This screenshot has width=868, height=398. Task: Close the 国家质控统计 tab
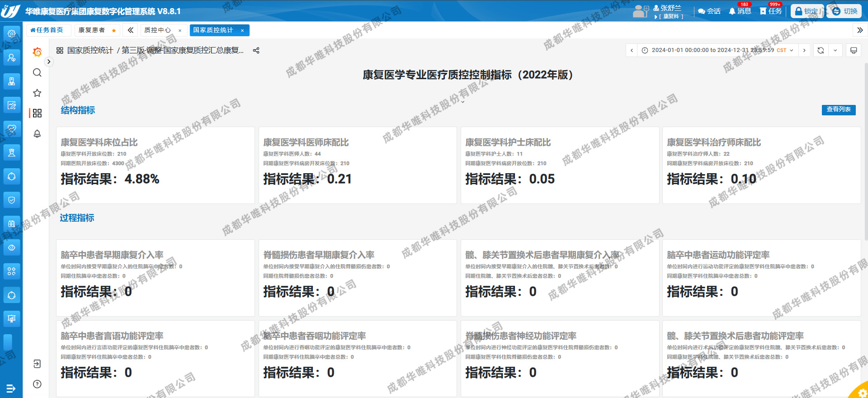point(242,30)
